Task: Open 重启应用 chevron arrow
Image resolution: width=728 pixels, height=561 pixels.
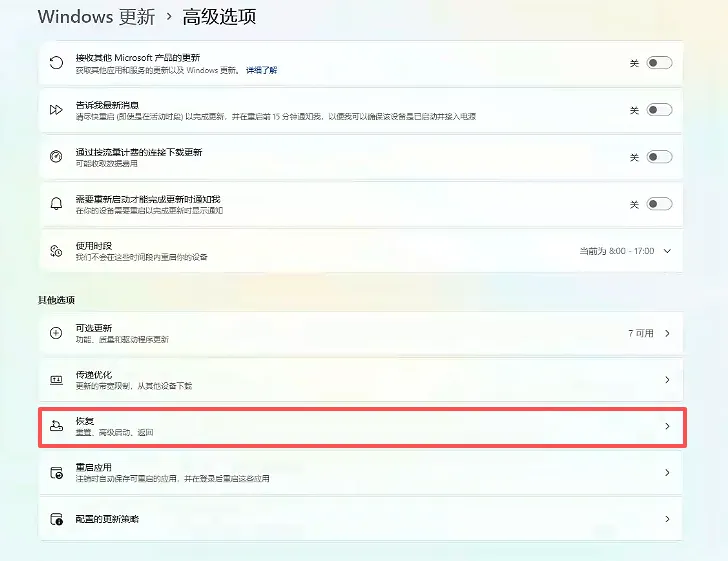Action: (x=667, y=473)
